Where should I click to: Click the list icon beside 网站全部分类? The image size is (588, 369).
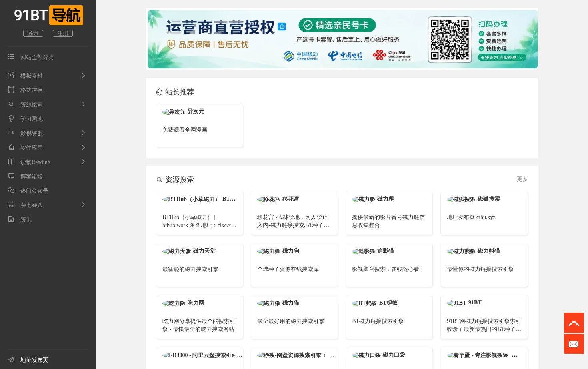tap(11, 57)
